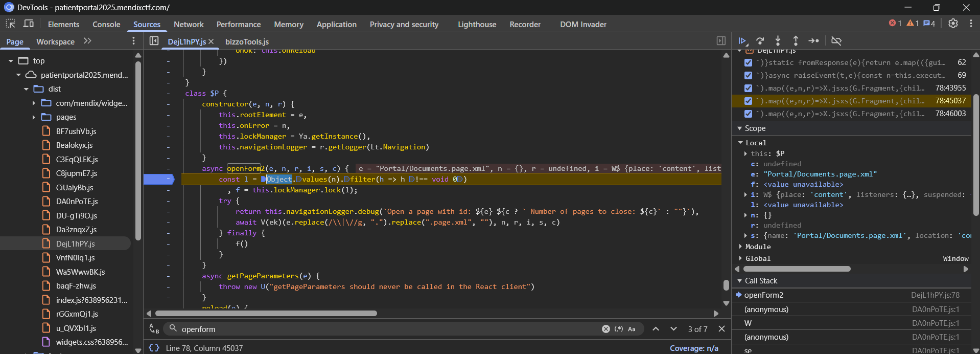The width and height of the screenshot is (980, 354).
Task: Open DevTools settings gear
Action: pos(953,24)
